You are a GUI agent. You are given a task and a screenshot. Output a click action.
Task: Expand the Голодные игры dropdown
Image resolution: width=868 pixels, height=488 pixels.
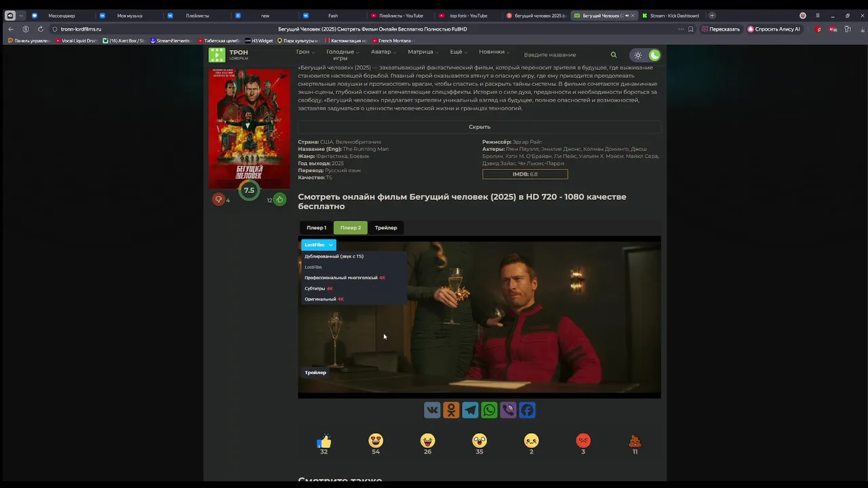click(x=342, y=55)
